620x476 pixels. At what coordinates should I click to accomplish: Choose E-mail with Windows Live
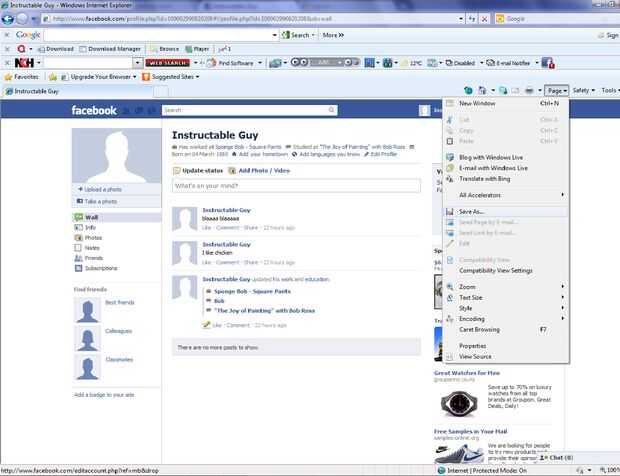click(x=506, y=168)
